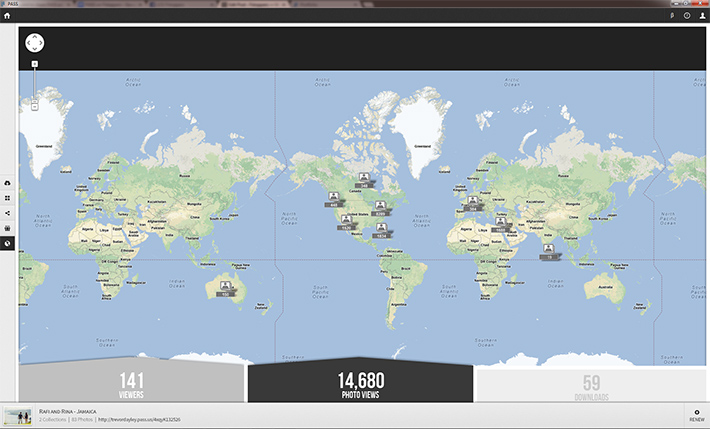Click the Renew button
Screen dimensions: 710x429
point(696,415)
